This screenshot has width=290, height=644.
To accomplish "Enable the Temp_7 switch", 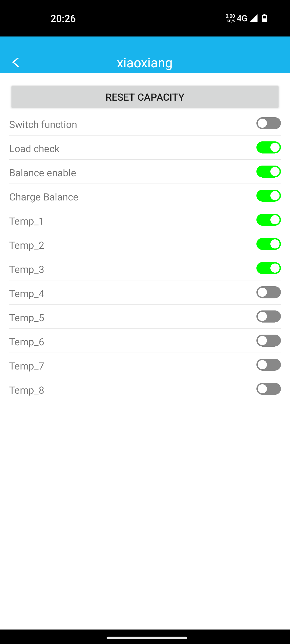I will pos(268,365).
